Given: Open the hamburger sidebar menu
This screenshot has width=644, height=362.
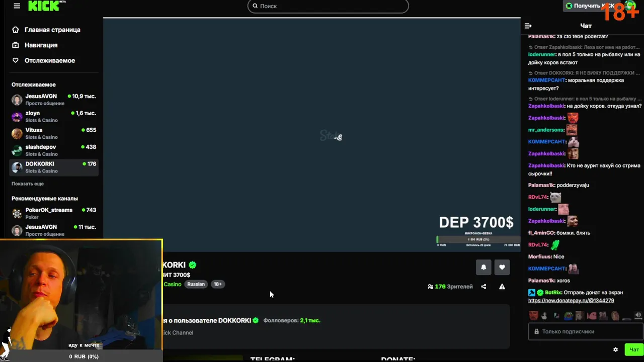Looking at the screenshot, I should click(17, 6).
